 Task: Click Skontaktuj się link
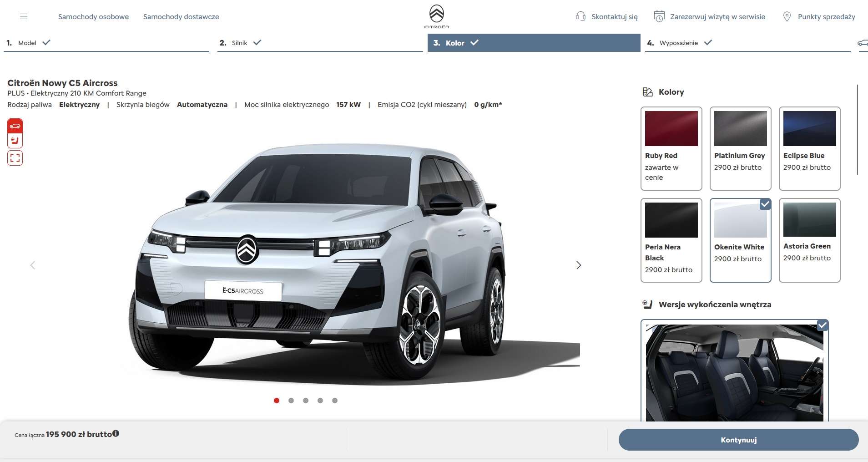pos(614,17)
